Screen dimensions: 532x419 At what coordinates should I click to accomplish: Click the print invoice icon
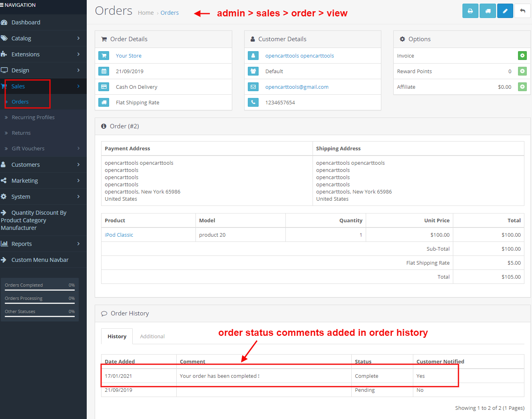tap(470, 11)
